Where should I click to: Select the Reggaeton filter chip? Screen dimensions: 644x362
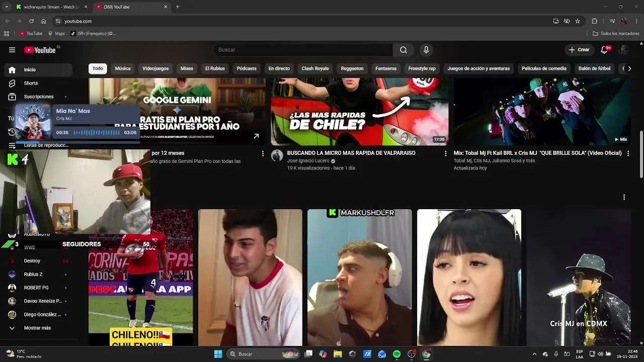pyautogui.click(x=352, y=68)
